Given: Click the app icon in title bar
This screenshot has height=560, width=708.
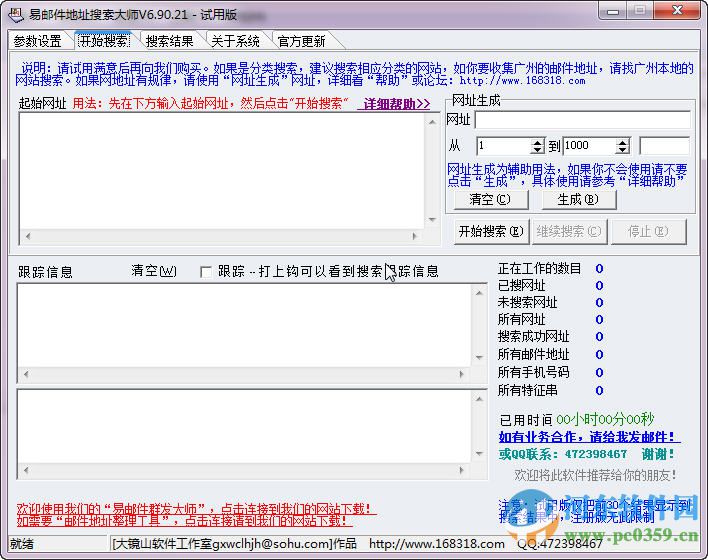Looking at the screenshot, I should [x=15, y=14].
